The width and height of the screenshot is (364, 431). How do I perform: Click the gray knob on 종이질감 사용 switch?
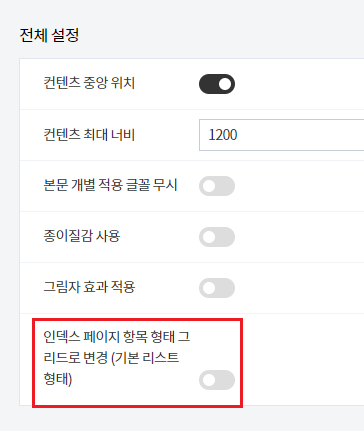click(x=209, y=237)
